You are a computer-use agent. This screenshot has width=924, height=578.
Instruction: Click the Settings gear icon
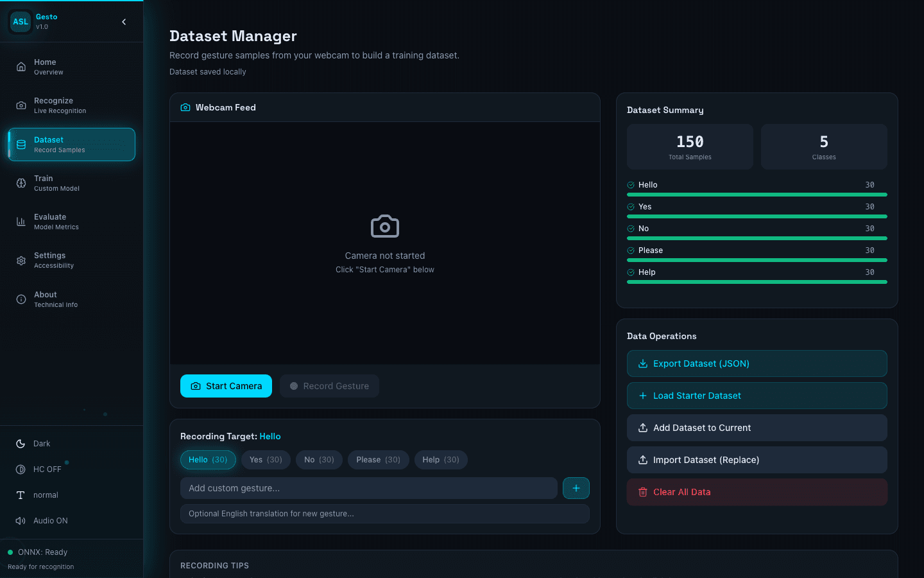click(x=21, y=261)
